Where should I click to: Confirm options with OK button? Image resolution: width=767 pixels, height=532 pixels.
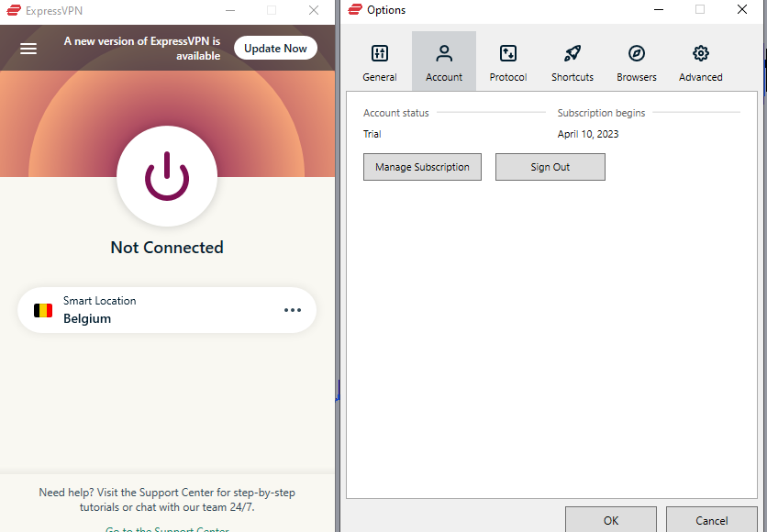point(611,520)
